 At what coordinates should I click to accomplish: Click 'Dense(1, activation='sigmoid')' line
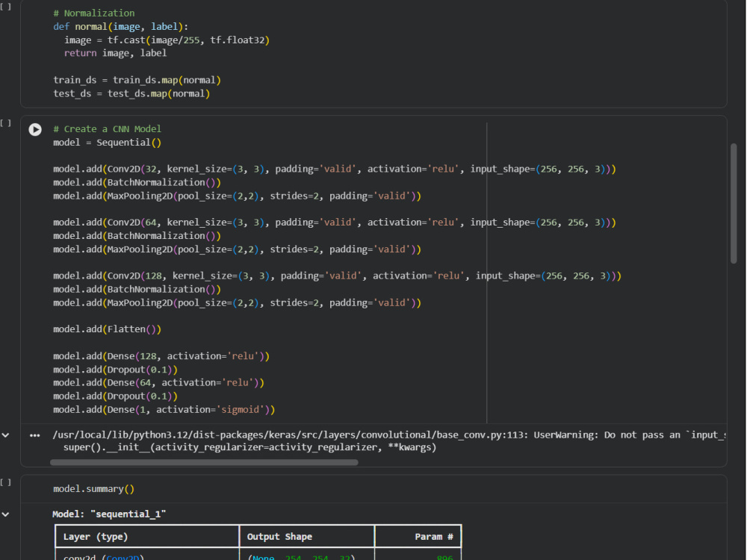click(x=164, y=409)
